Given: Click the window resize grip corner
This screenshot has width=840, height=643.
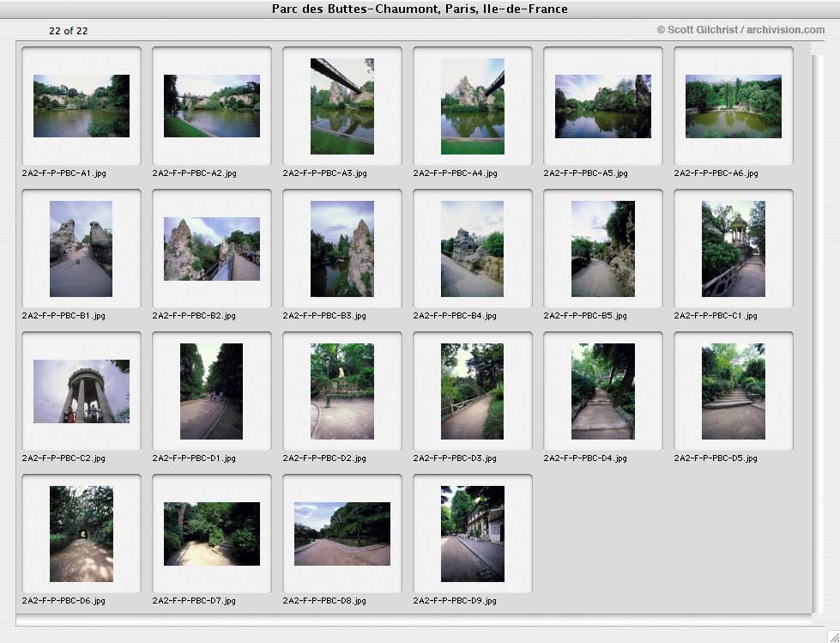Looking at the screenshot, I should pyautogui.click(x=833, y=636).
